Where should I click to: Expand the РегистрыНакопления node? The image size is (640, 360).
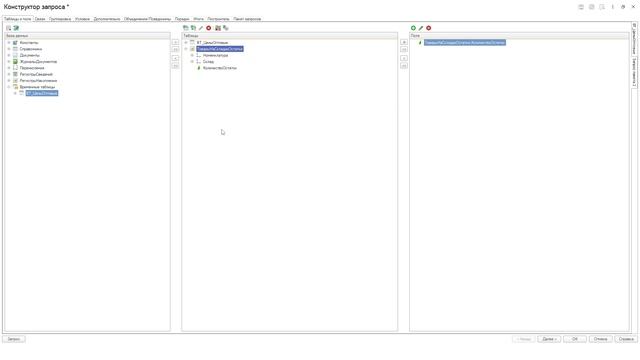[x=9, y=81]
